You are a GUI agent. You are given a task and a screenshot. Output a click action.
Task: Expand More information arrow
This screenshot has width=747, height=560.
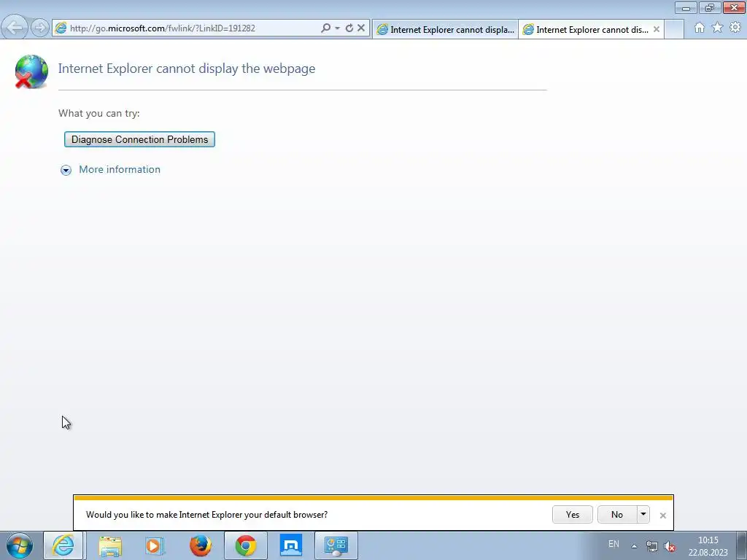(66, 170)
